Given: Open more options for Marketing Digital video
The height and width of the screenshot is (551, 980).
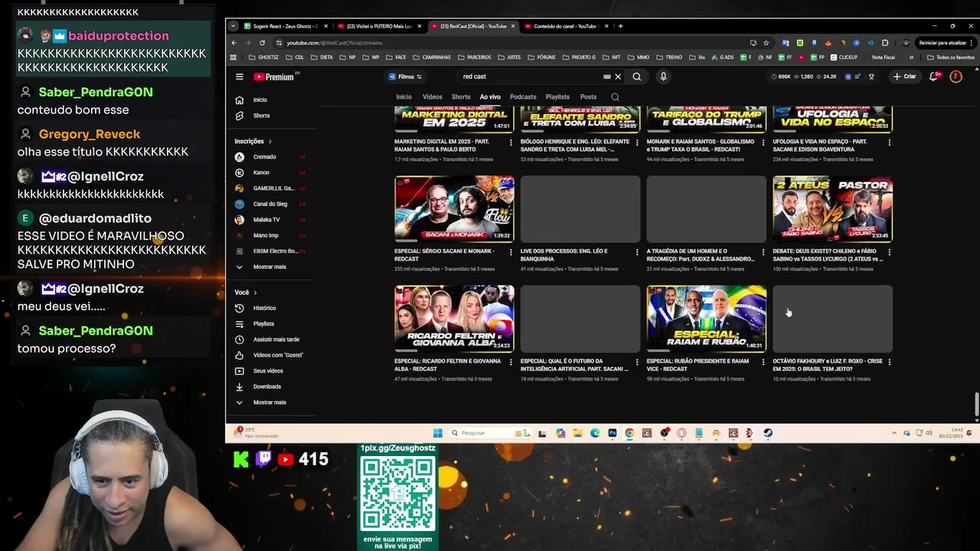Looking at the screenshot, I should (x=511, y=142).
